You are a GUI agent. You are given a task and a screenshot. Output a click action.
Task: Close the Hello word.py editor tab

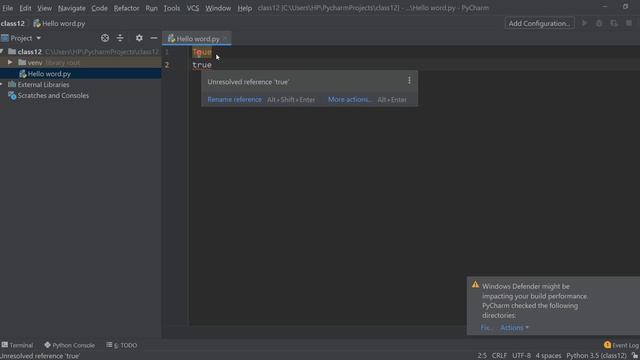pos(225,39)
